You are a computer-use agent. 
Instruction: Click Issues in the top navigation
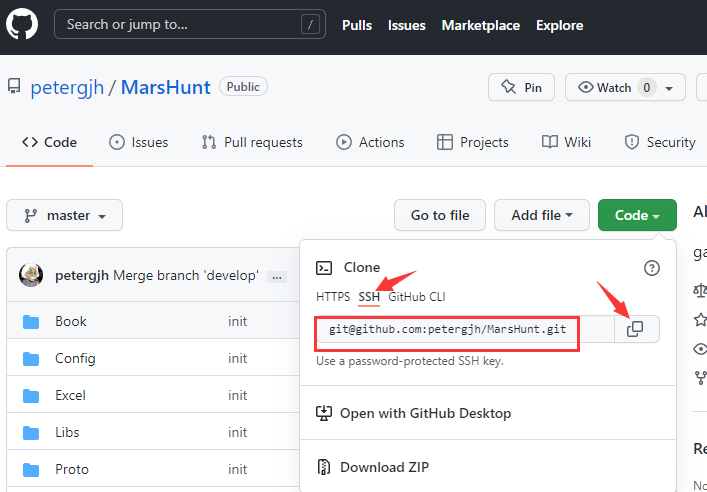(x=407, y=25)
